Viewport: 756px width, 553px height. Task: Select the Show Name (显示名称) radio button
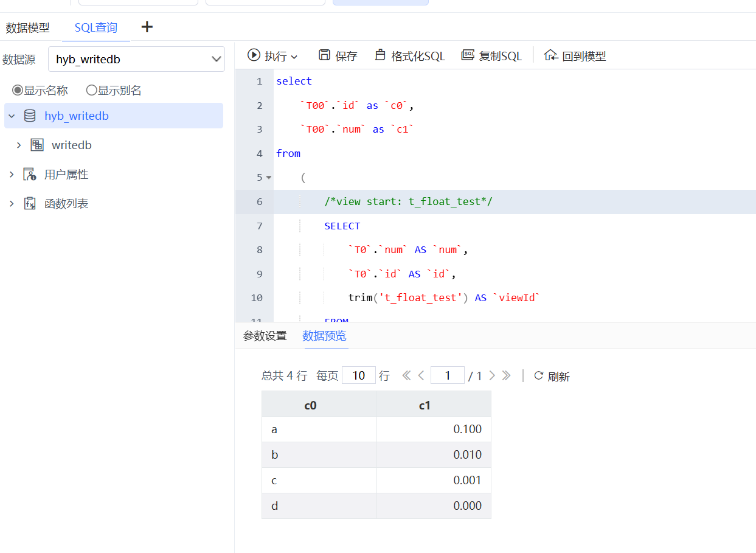point(18,91)
